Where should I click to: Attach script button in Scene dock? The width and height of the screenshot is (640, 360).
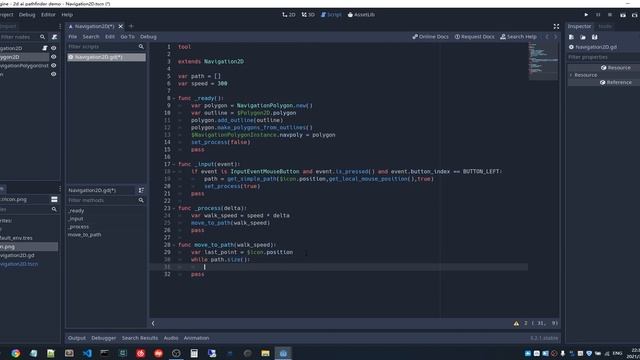click(54, 37)
